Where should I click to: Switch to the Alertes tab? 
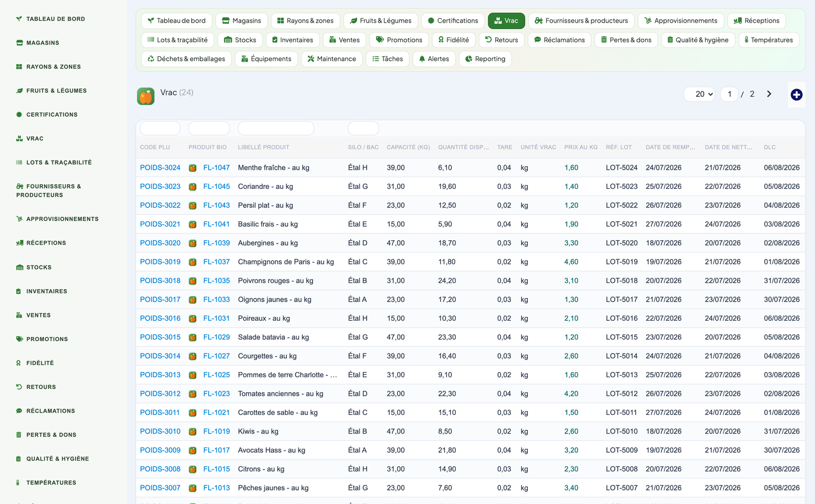pos(434,59)
